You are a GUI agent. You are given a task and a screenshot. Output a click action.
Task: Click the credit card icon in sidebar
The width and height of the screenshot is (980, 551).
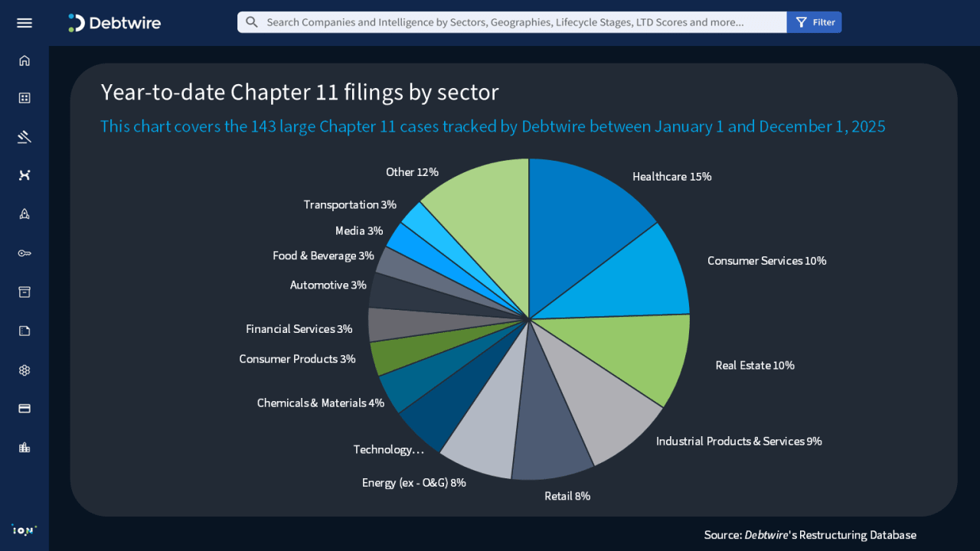click(x=24, y=409)
